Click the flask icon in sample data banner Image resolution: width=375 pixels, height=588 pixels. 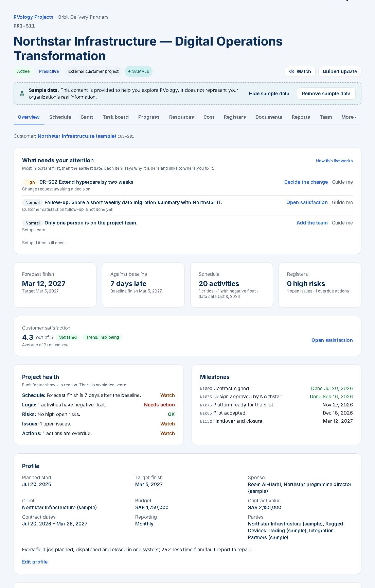click(x=22, y=94)
